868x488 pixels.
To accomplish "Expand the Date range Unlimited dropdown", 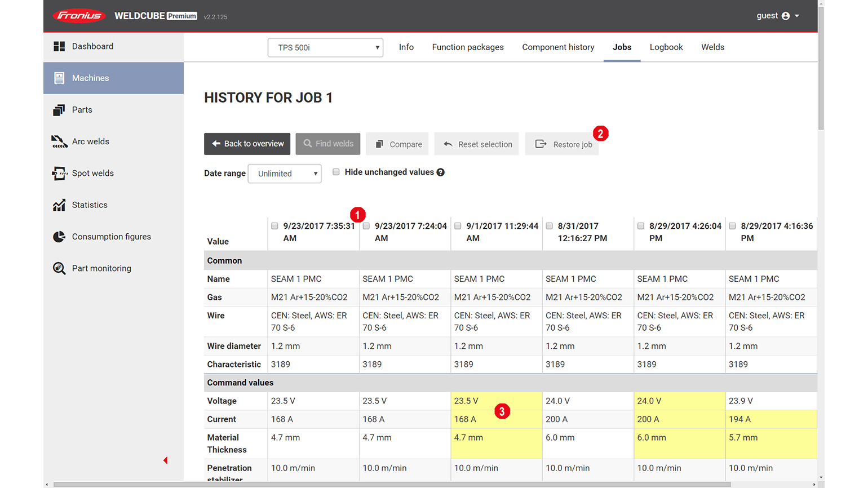I will (x=285, y=174).
